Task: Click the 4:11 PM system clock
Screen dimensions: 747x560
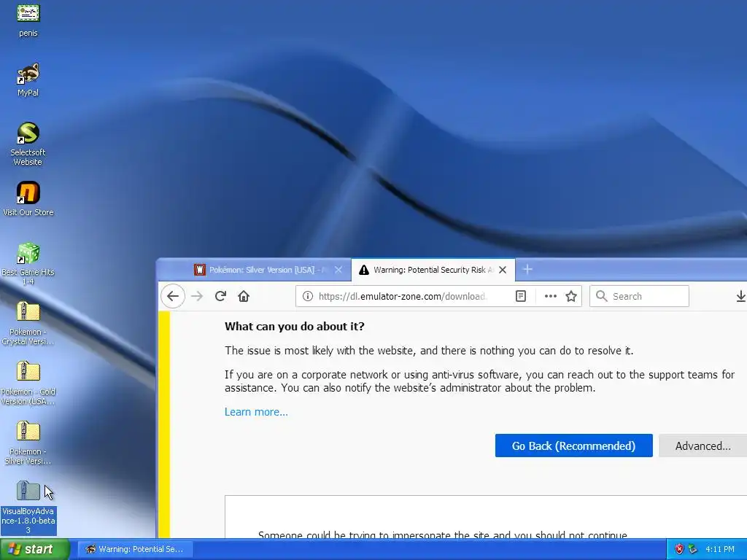Action: click(720, 549)
